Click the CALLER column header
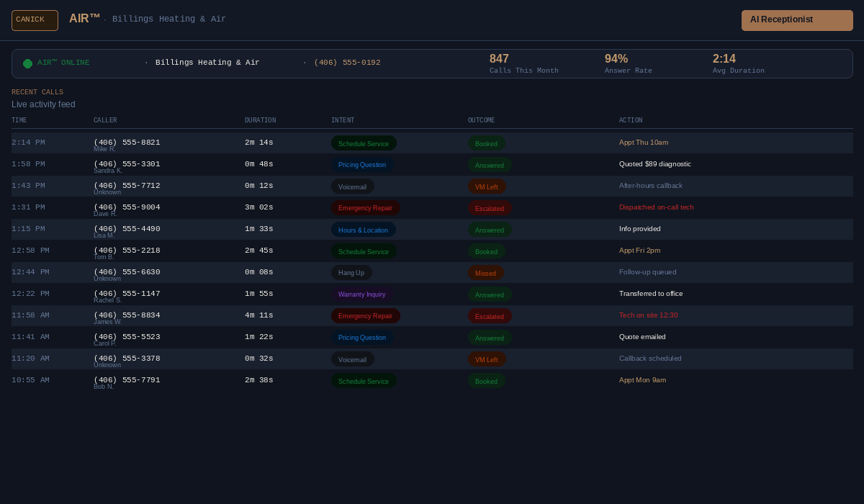 coord(105,120)
